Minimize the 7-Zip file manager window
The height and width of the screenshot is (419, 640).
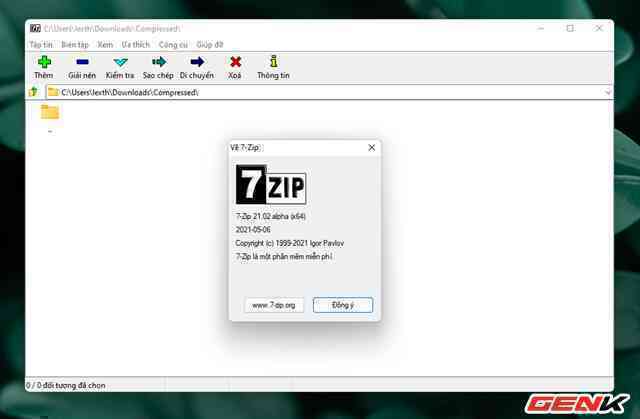coord(541,28)
